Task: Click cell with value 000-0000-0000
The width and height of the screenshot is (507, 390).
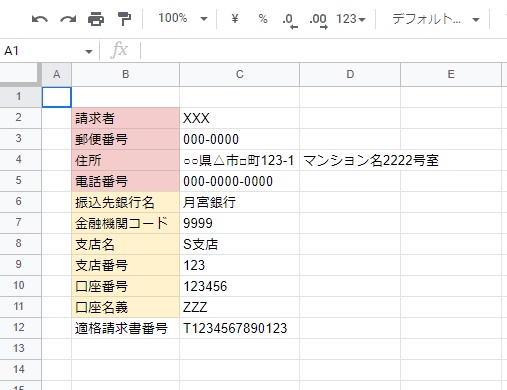Action: click(239, 181)
